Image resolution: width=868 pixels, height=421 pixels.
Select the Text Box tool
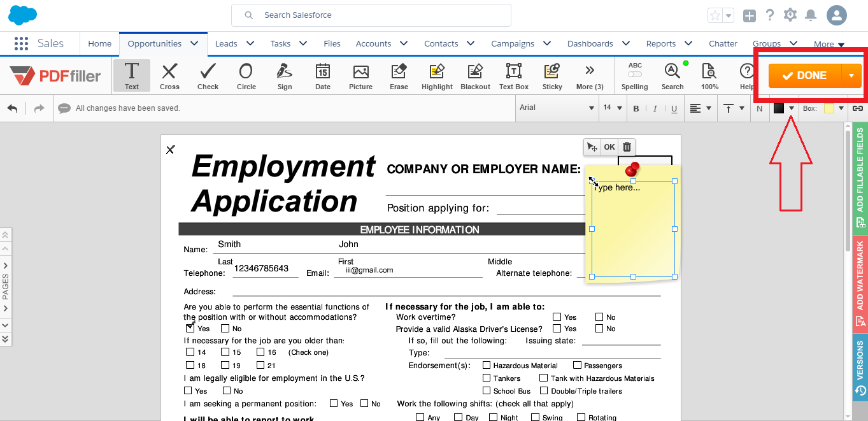click(x=513, y=75)
